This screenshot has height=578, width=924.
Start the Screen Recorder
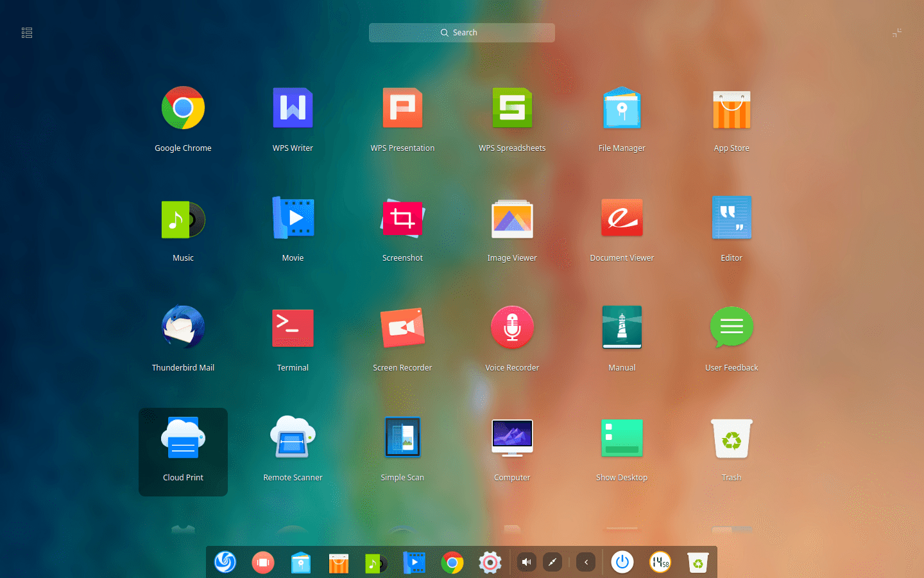[x=402, y=328]
